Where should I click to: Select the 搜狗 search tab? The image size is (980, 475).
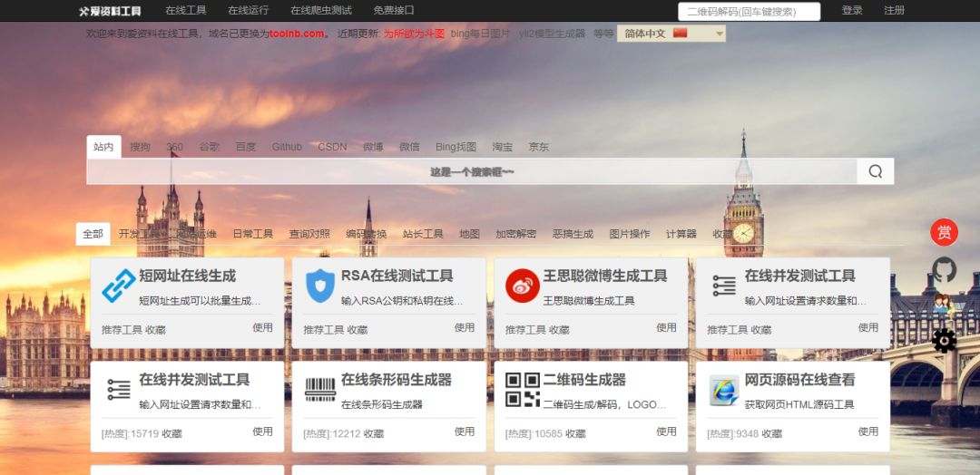tap(140, 147)
